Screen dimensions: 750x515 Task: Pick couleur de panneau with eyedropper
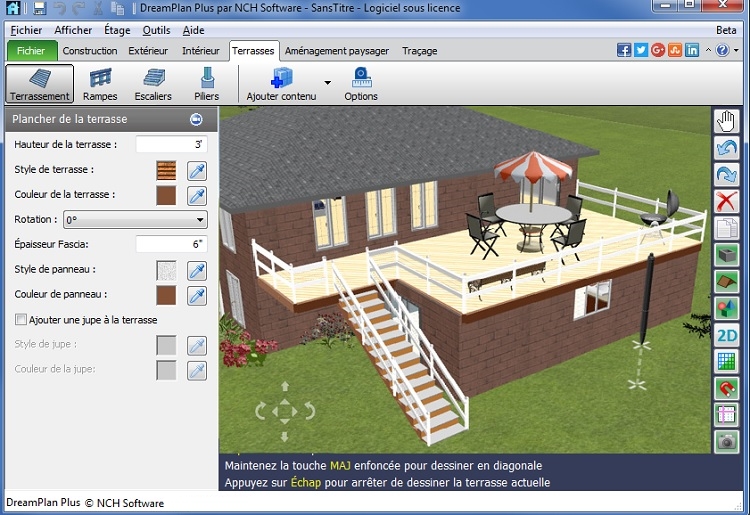[x=197, y=296]
